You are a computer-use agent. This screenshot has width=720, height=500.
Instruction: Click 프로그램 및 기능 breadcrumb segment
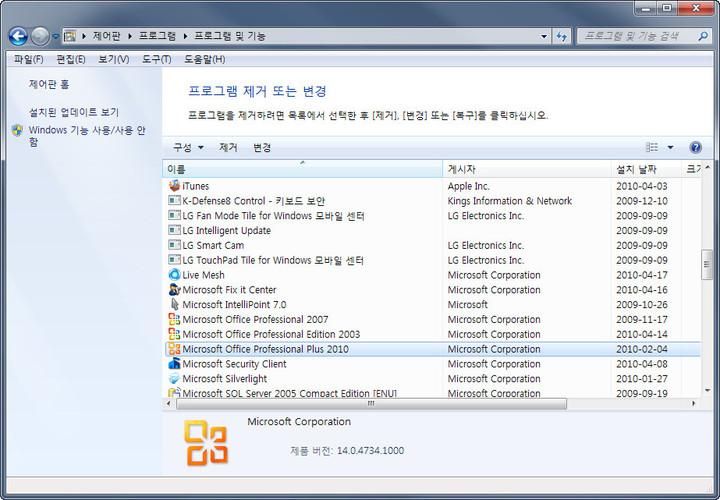coord(230,36)
